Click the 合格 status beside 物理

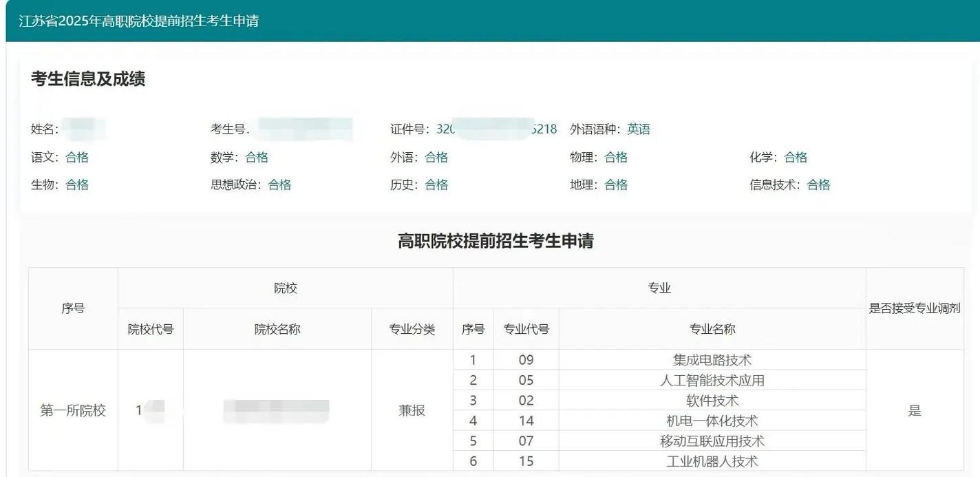tap(615, 157)
